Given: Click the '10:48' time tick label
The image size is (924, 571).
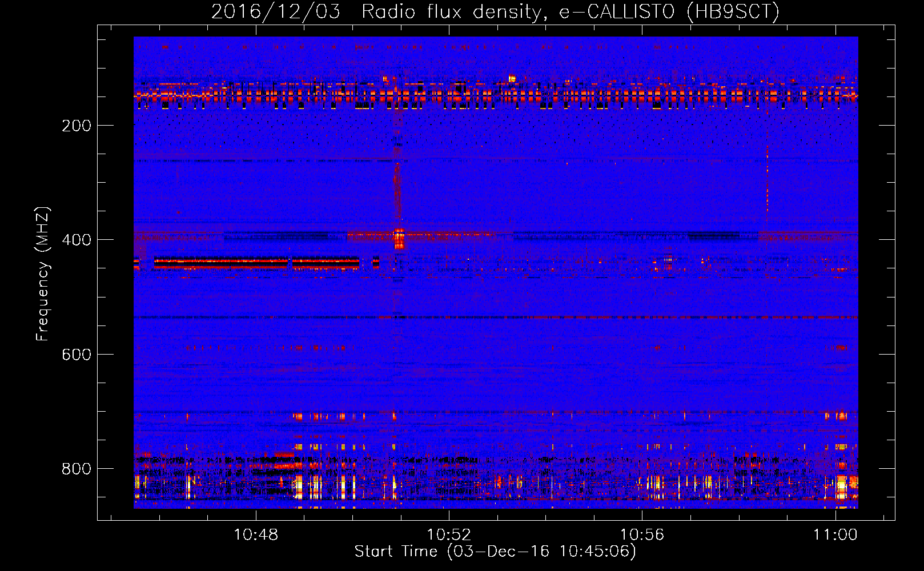Looking at the screenshot, I should (x=256, y=534).
